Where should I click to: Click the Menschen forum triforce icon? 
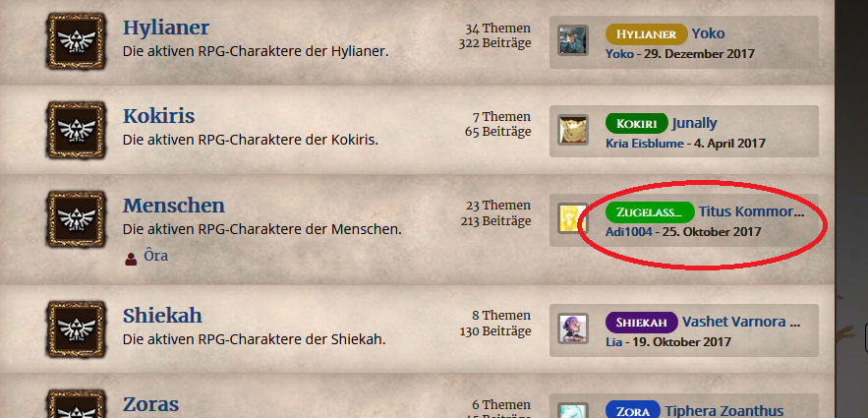[x=76, y=218]
